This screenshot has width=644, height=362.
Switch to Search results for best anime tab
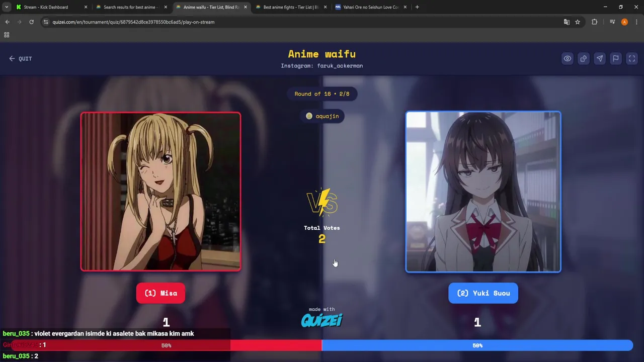pyautogui.click(x=131, y=7)
